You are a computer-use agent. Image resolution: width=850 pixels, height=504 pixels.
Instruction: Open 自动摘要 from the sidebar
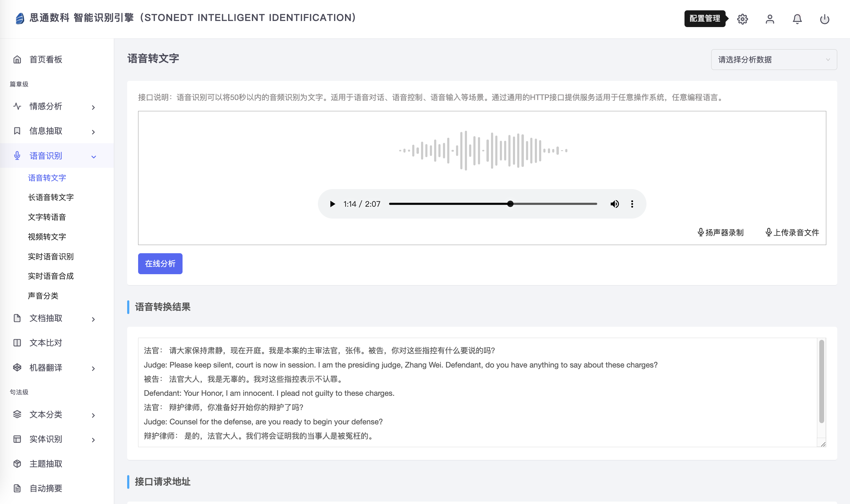coord(46,488)
